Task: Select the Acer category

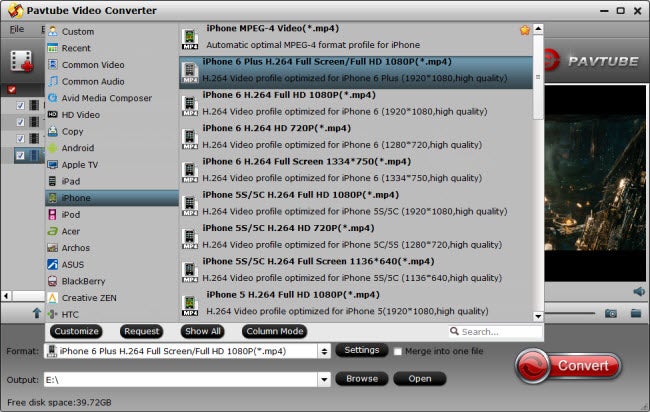Action: coord(112,231)
